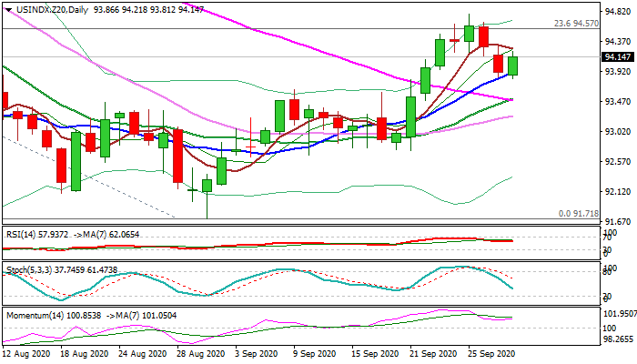This screenshot has height=364, width=637.
Task: Select the last green candle on the right
Action: (x=513, y=66)
